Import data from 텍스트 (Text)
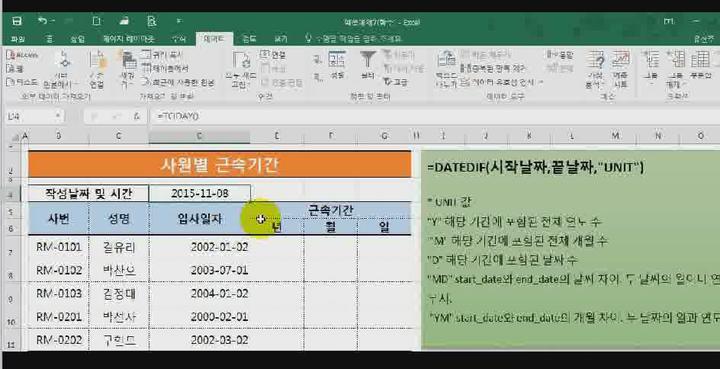 [22, 83]
